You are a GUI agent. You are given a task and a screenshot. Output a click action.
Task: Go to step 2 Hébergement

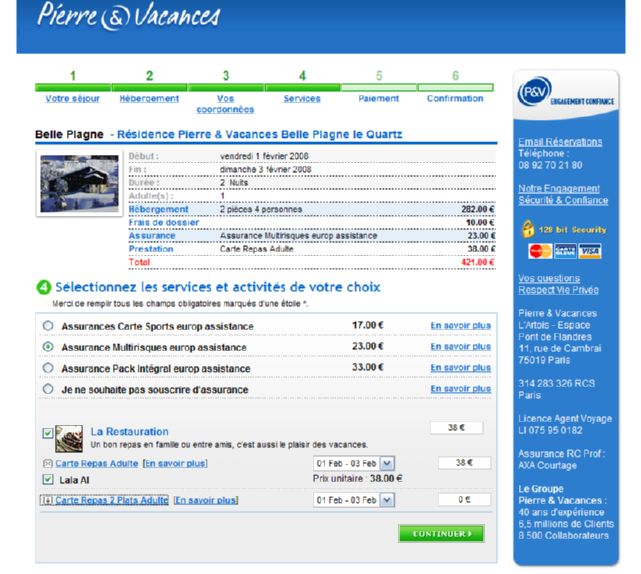click(x=149, y=99)
